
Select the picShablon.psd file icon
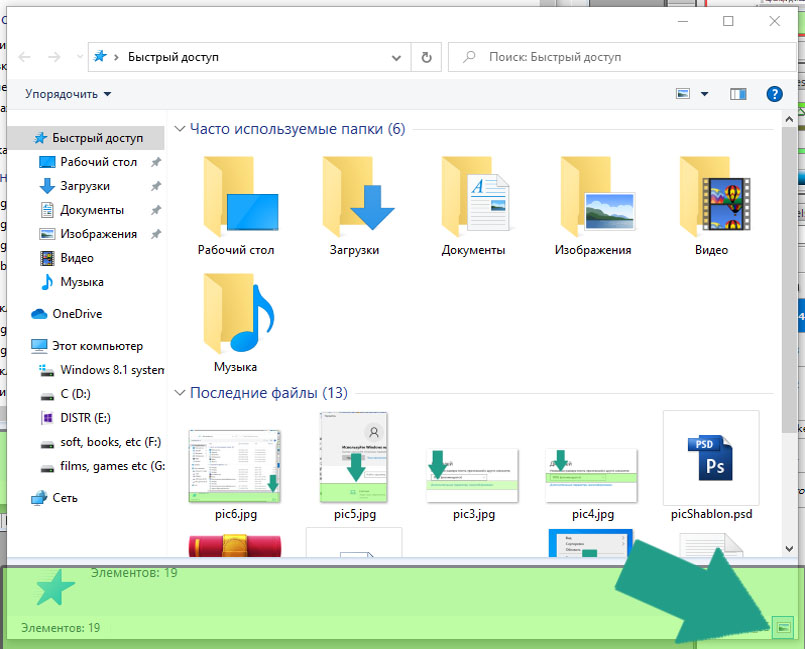tap(711, 458)
